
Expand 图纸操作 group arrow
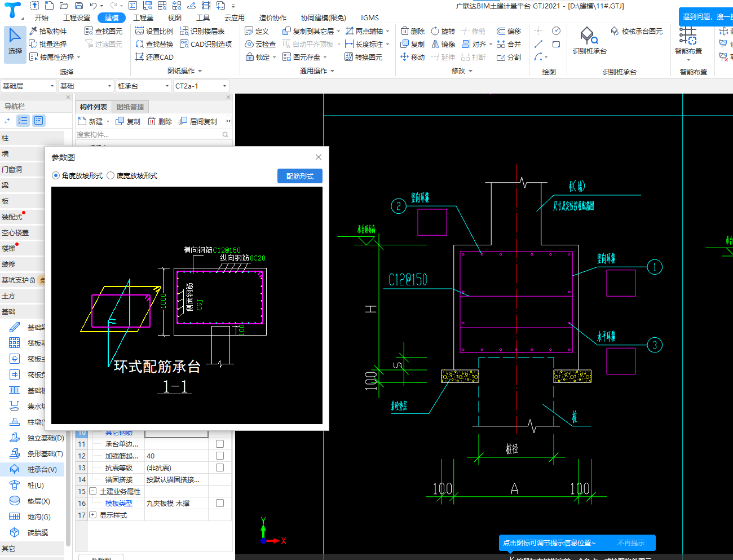[x=200, y=71]
